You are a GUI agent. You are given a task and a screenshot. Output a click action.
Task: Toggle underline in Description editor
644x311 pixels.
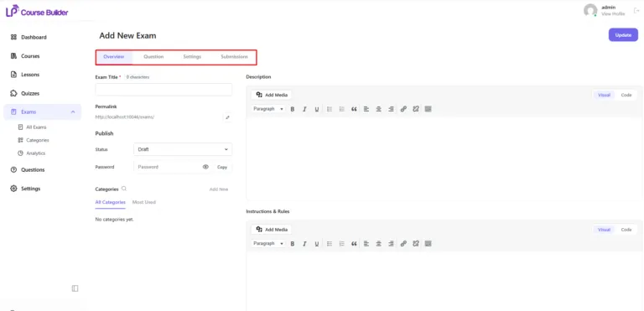pos(317,109)
